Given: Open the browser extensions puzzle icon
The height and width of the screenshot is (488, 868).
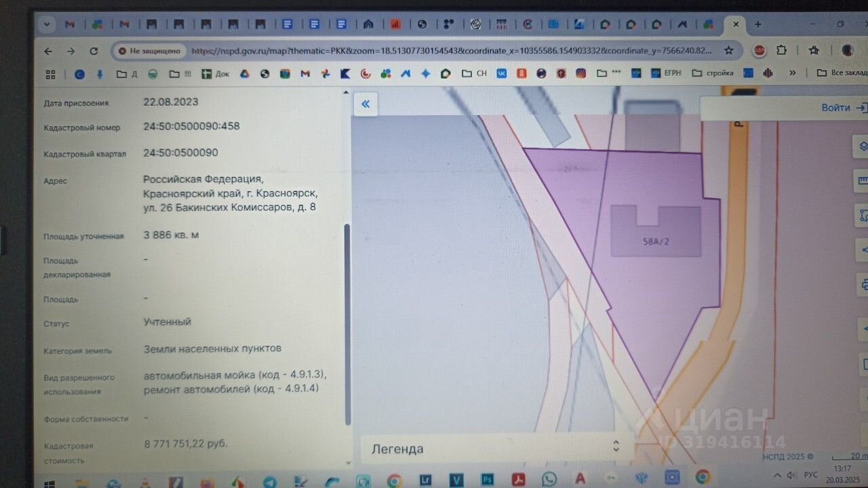Looking at the screenshot, I should (x=781, y=50).
